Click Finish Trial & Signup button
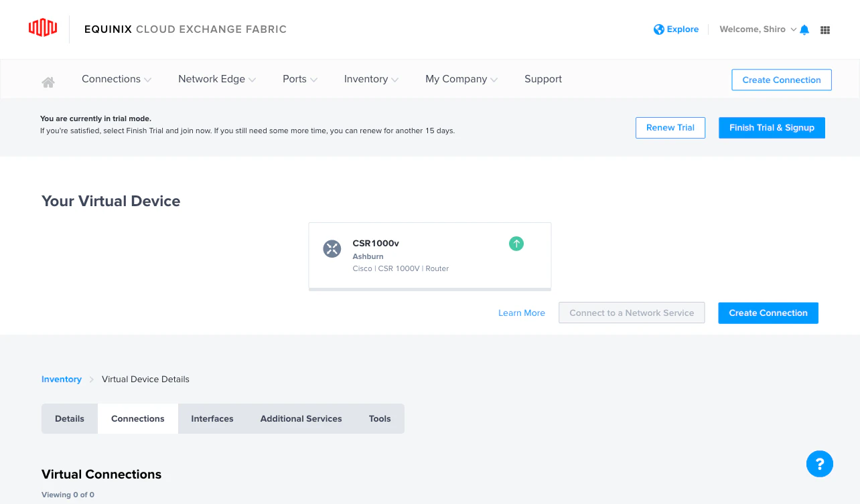 [x=772, y=127]
